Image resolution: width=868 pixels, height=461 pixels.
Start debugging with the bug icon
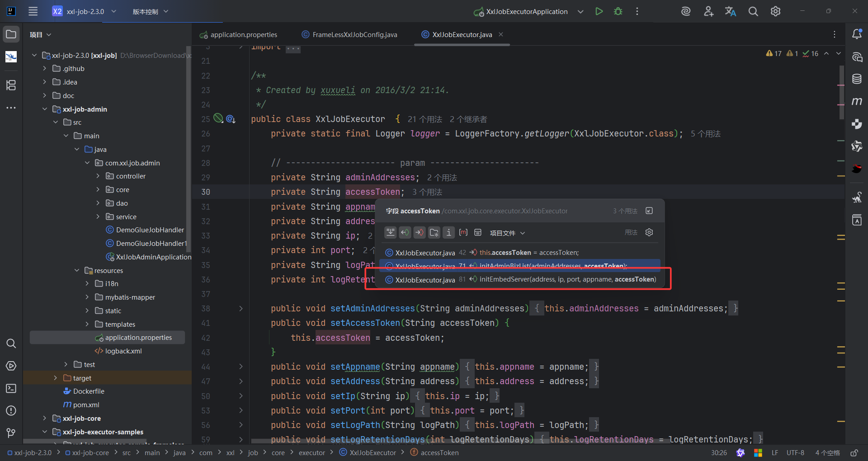point(618,11)
